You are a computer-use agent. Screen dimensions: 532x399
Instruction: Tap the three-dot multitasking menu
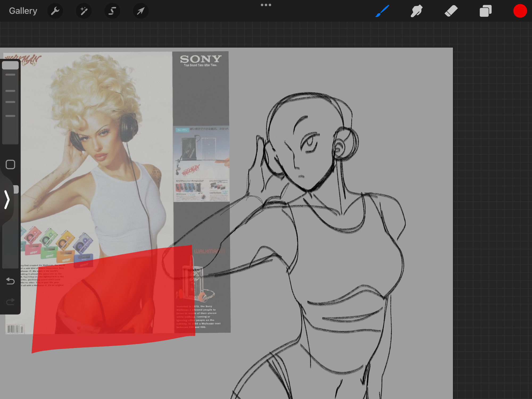coord(266,5)
